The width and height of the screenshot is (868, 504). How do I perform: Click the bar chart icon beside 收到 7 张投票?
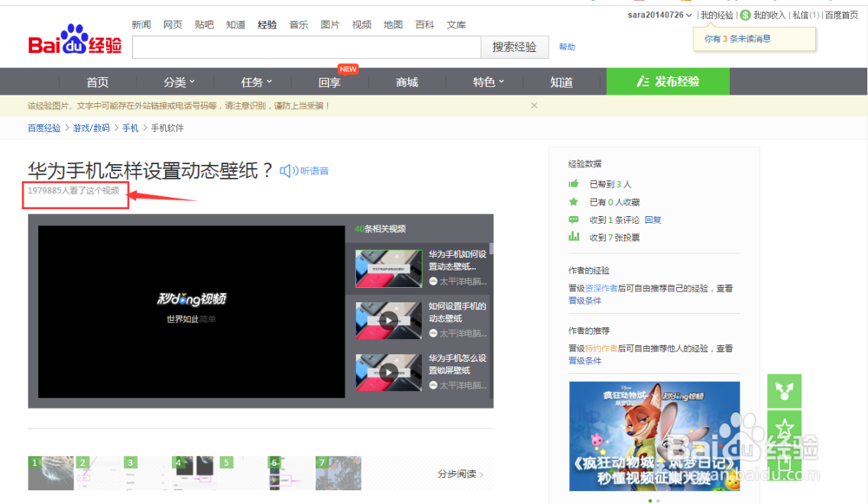(x=574, y=237)
